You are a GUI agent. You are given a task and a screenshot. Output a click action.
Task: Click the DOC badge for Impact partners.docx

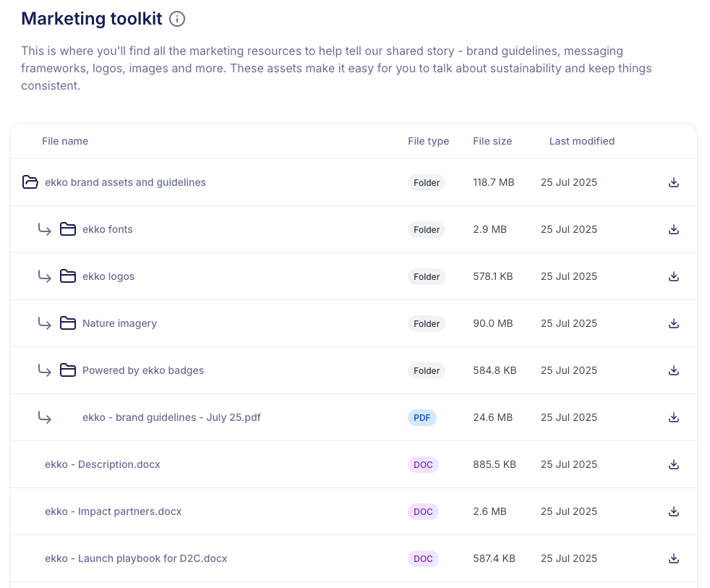tap(424, 511)
